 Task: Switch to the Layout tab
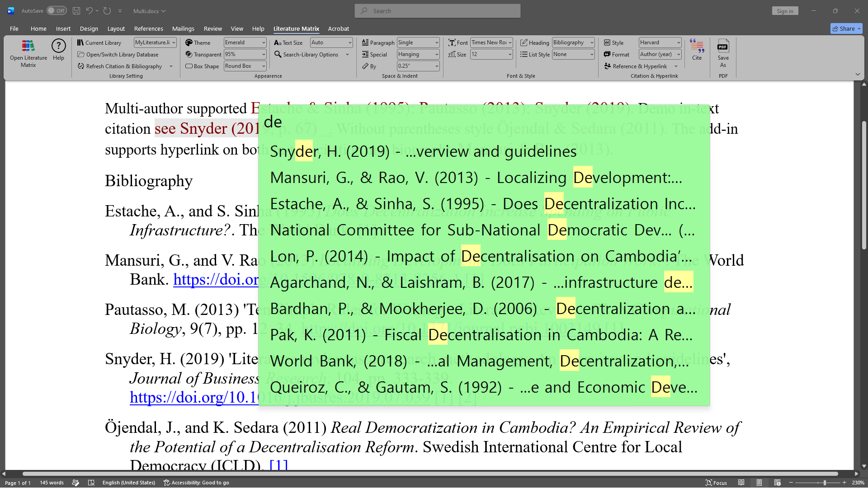click(x=116, y=28)
